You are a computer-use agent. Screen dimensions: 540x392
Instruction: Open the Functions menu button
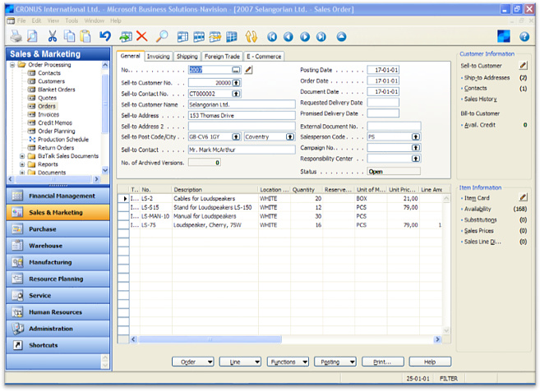[288, 362]
